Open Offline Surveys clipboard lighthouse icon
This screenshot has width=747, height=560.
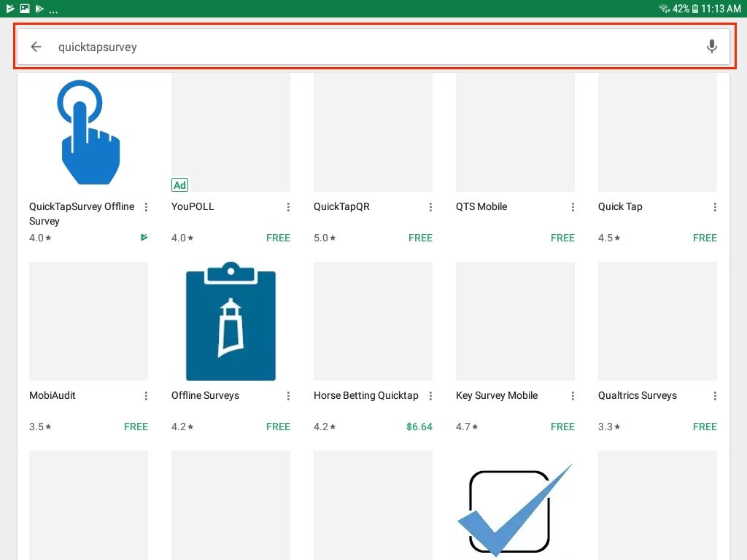(x=231, y=321)
